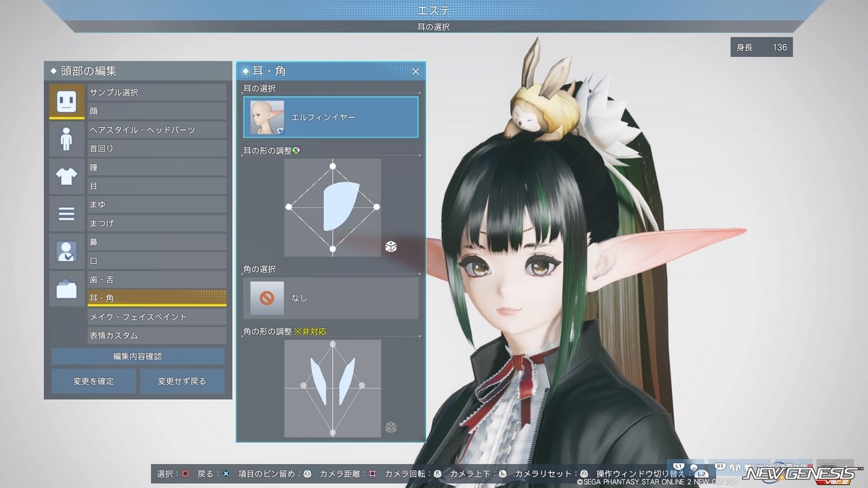Open 目 menu item
868x488 pixels.
(157, 186)
